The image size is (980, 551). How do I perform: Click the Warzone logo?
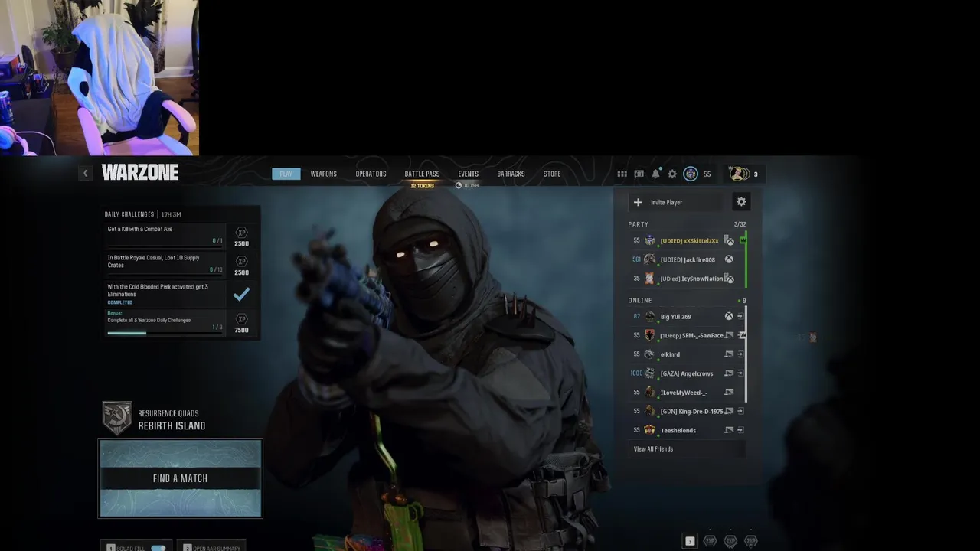click(140, 173)
